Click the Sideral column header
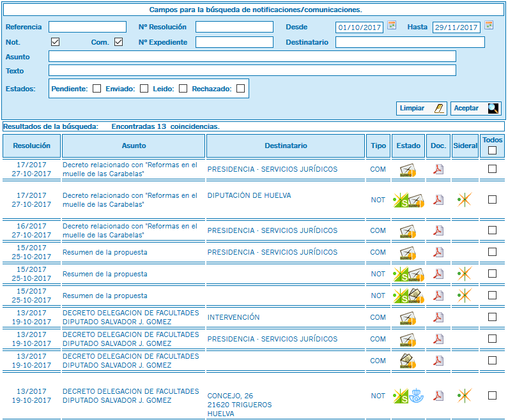Image resolution: width=508 pixels, height=420 pixels. (465, 146)
